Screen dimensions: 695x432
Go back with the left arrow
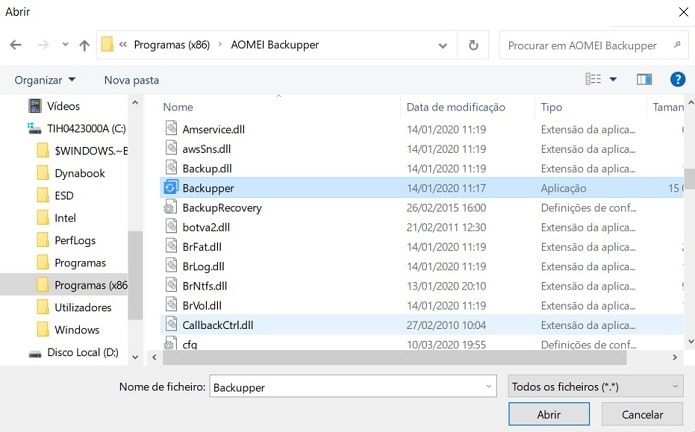point(16,45)
